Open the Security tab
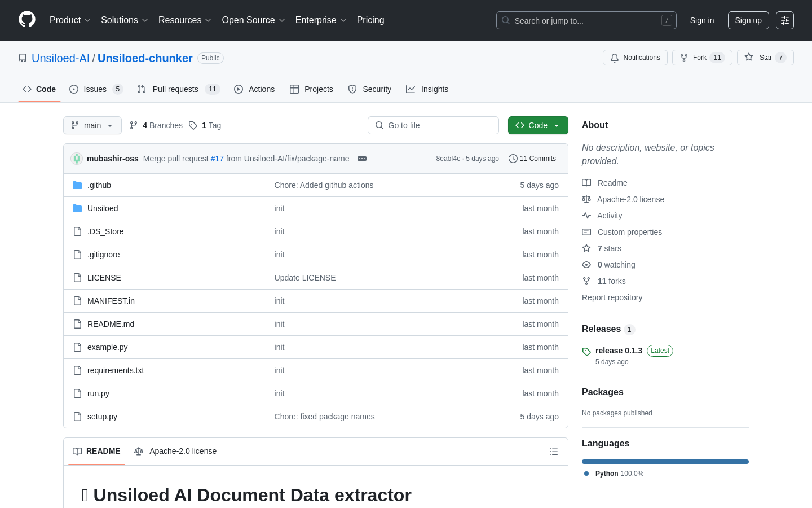This screenshot has height=508, width=812. click(x=370, y=89)
